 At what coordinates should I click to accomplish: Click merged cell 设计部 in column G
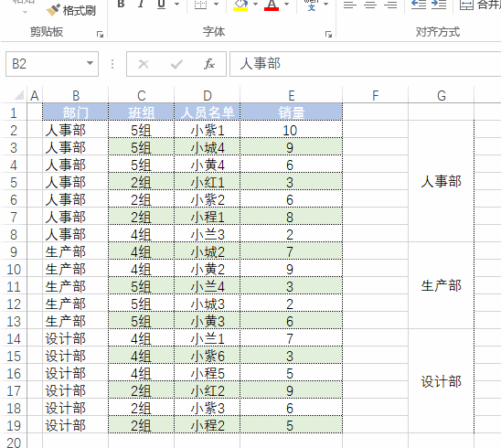click(x=442, y=381)
